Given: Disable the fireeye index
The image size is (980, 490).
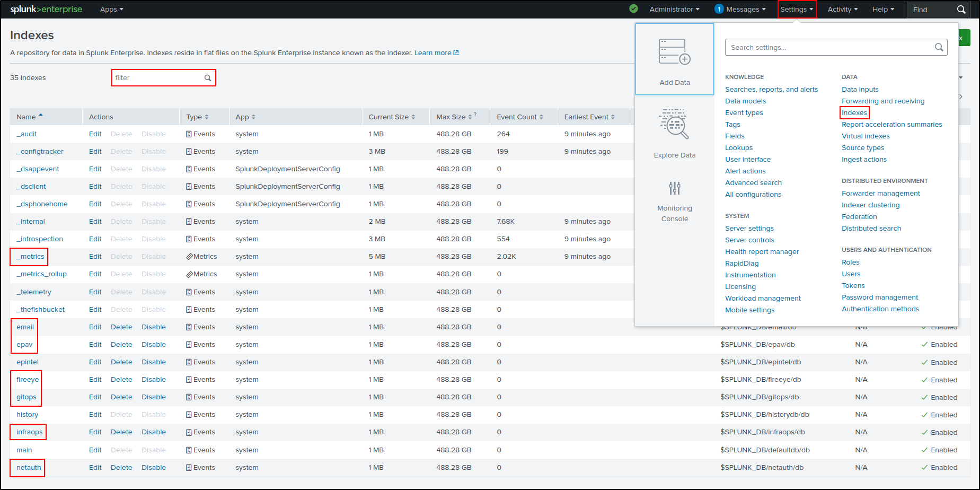Looking at the screenshot, I should click(153, 379).
